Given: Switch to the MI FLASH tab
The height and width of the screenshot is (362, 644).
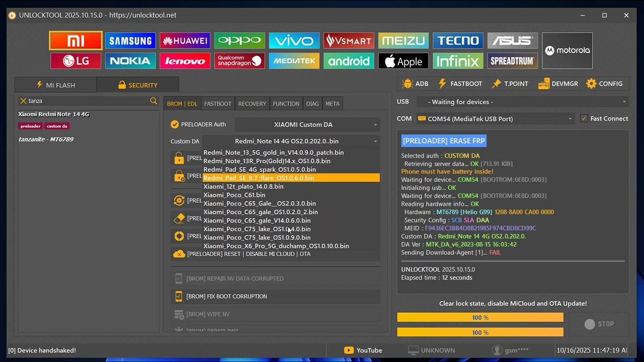Looking at the screenshot, I should 55,85.
